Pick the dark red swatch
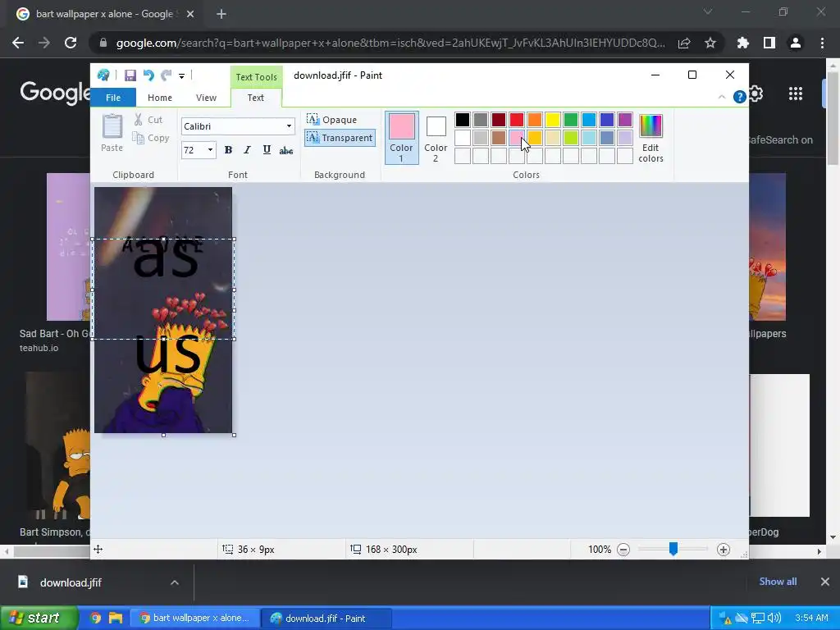 (x=499, y=120)
